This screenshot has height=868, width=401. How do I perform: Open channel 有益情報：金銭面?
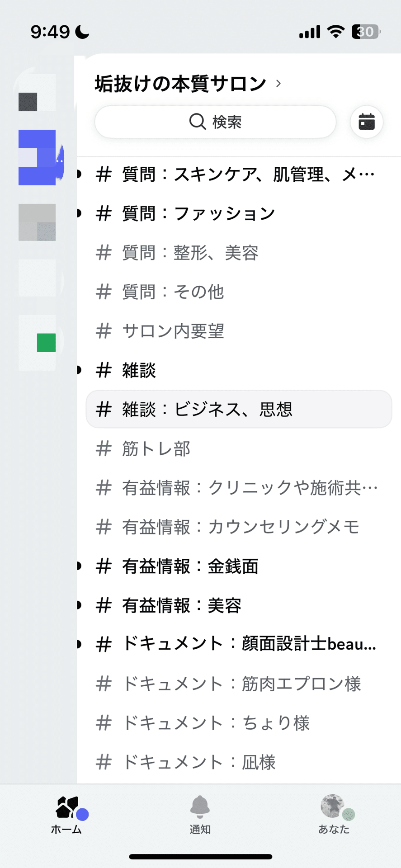[x=190, y=566]
